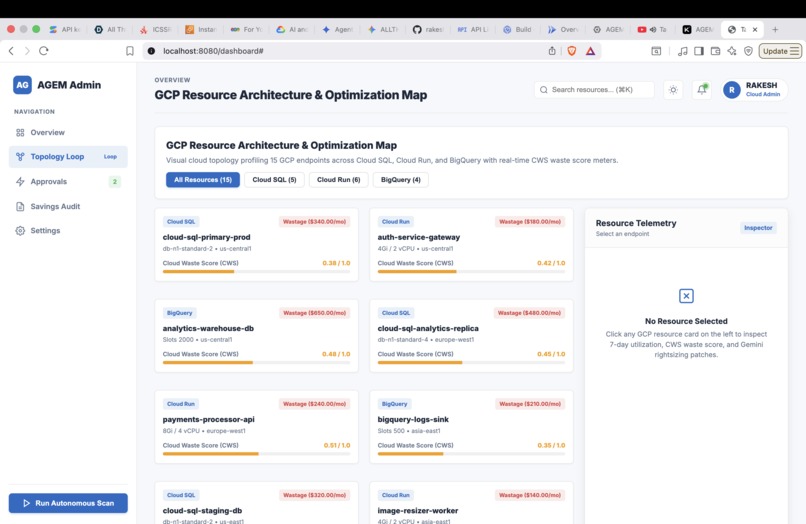Click the Wastage ($240.00/mo) badge
Screen dimensions: 806x524
pos(314,404)
